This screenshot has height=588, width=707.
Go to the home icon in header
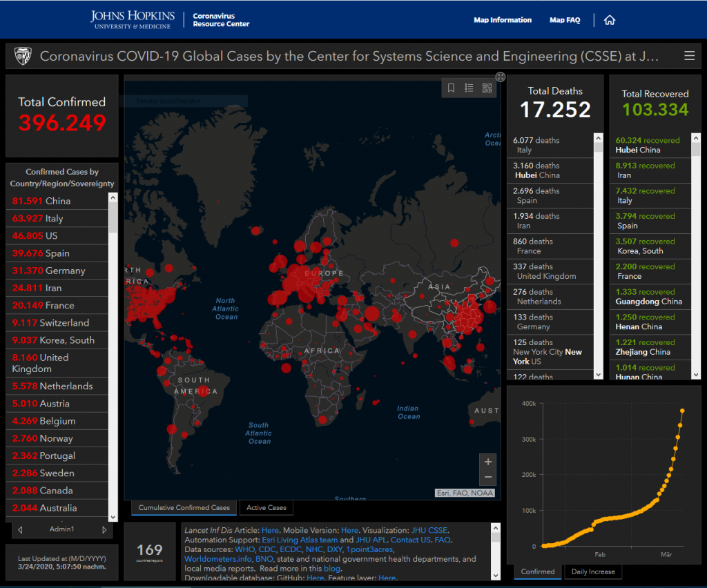[610, 20]
